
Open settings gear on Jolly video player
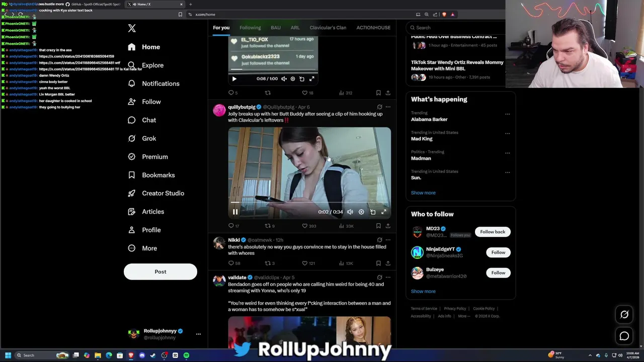click(361, 212)
